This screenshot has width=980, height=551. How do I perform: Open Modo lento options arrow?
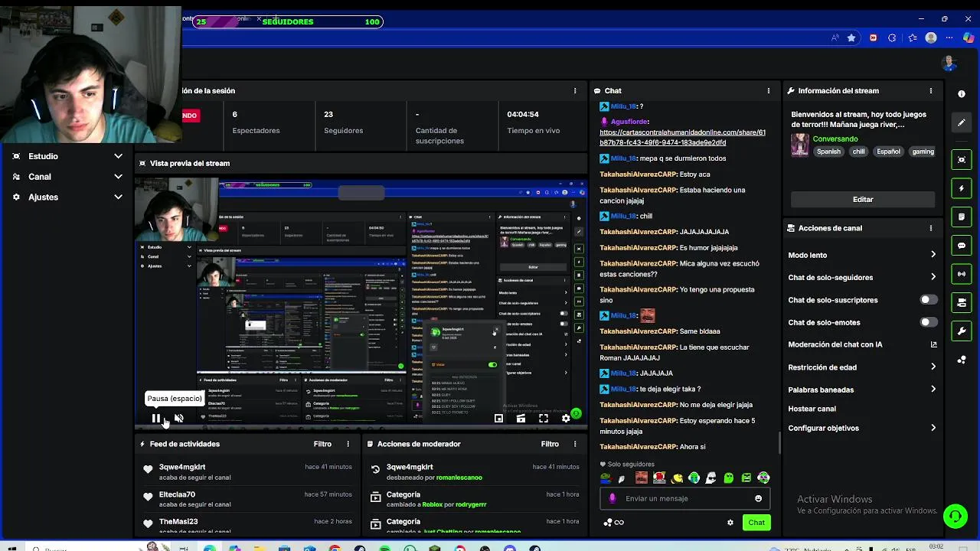(933, 255)
